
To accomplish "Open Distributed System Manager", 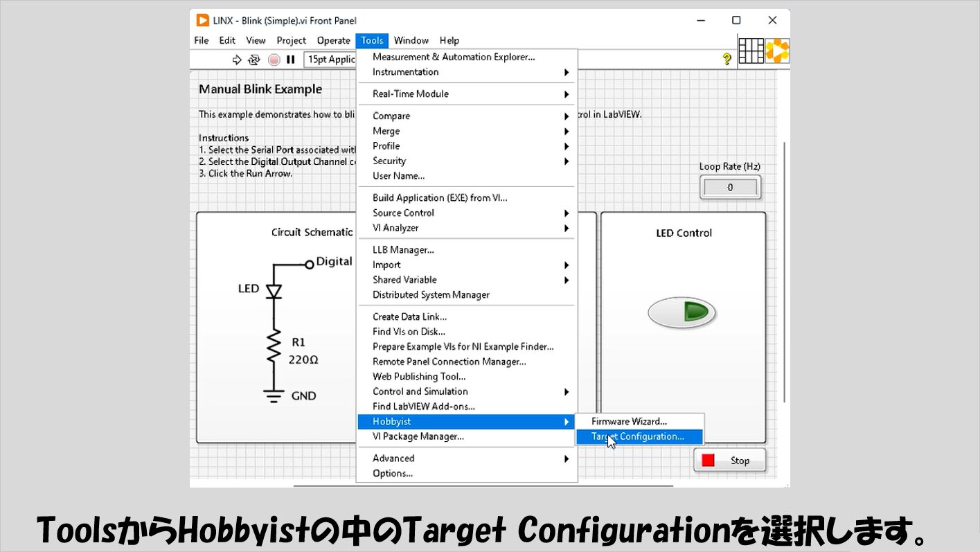I will 466,295.
